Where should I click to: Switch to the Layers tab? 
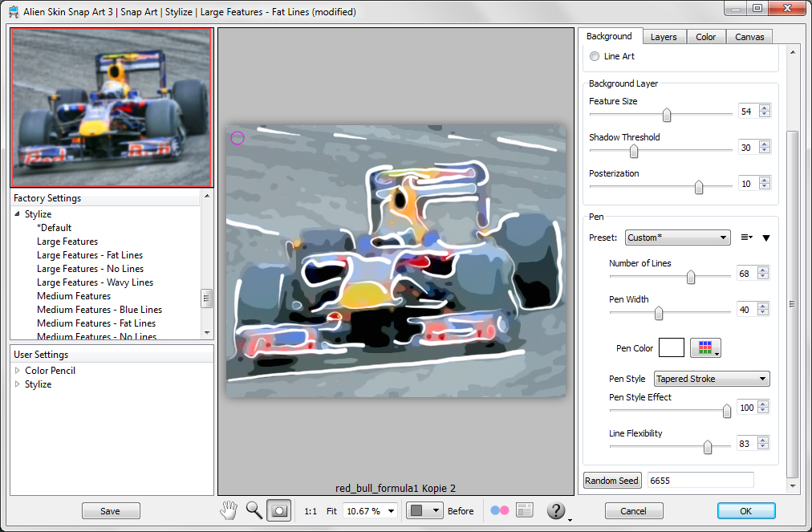[x=664, y=37]
